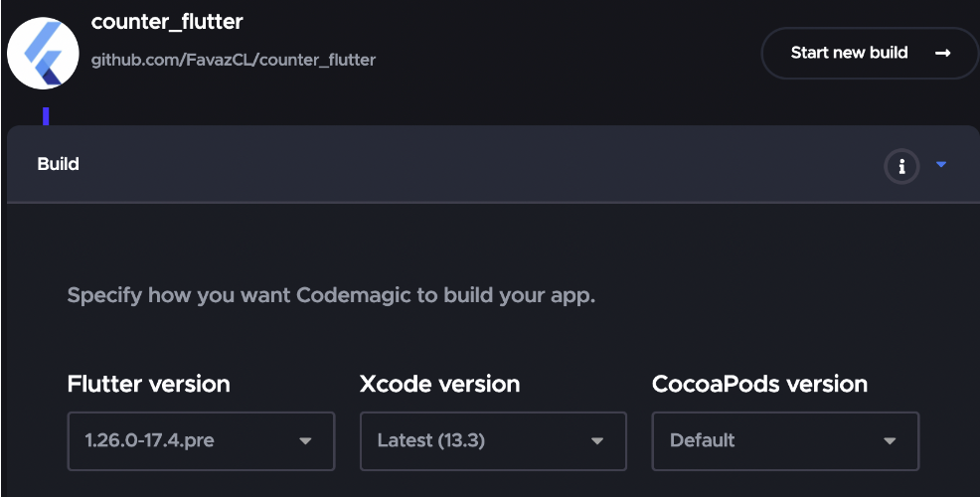Collapse the Build section with blue triangle

941,164
